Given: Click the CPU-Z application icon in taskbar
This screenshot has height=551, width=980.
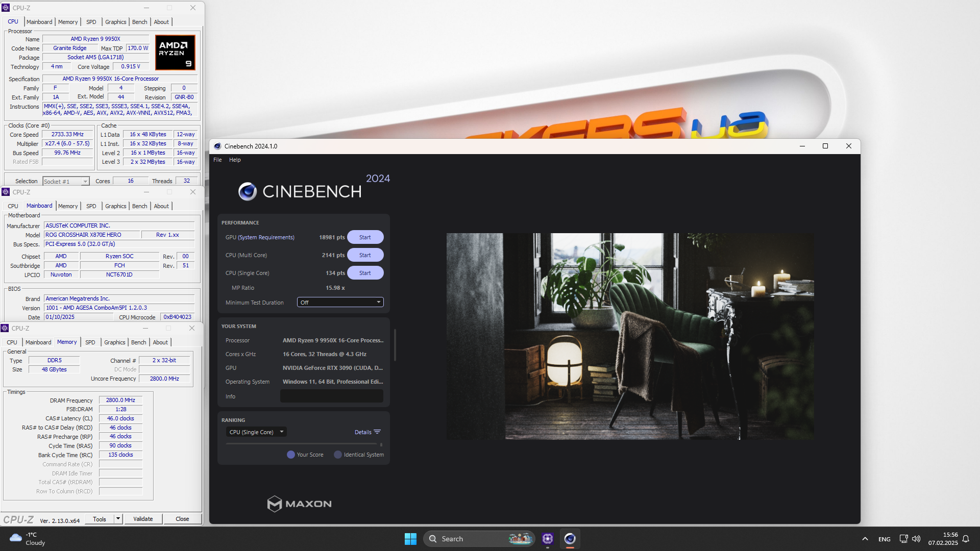Looking at the screenshot, I should click(548, 538).
